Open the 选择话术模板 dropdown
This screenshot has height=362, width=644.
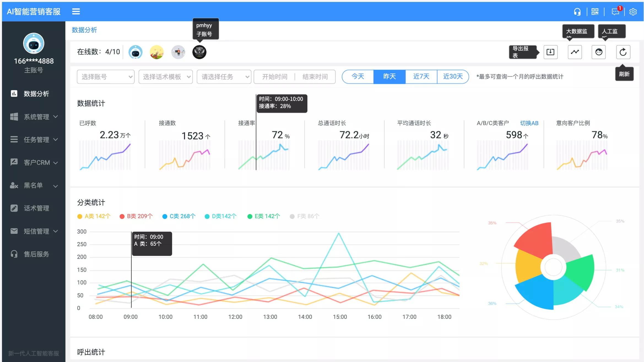[165, 77]
